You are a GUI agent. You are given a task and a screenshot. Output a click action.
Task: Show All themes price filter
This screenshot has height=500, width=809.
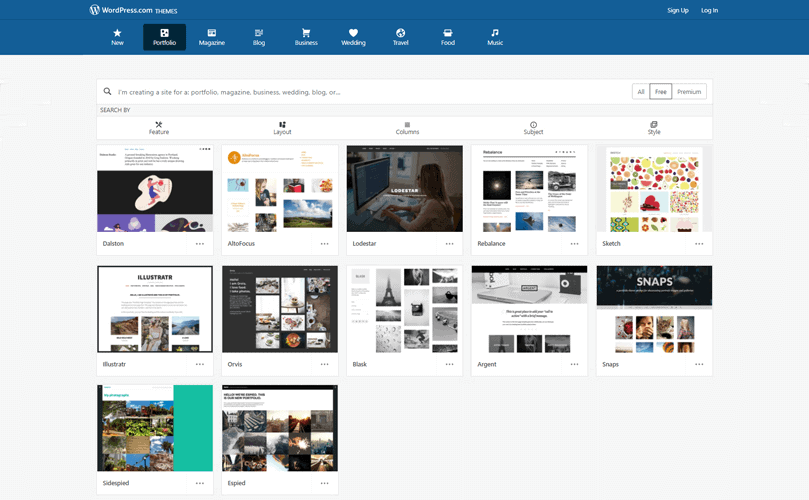click(x=640, y=92)
